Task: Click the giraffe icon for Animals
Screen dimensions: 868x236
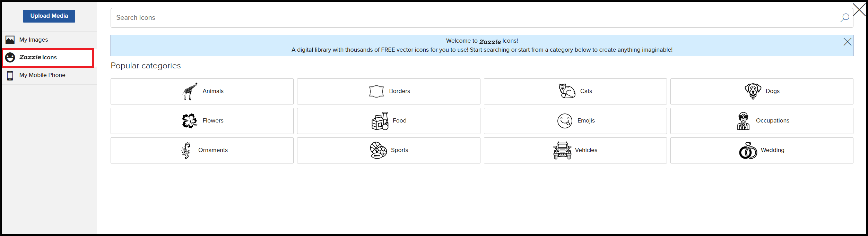Action: tap(190, 91)
